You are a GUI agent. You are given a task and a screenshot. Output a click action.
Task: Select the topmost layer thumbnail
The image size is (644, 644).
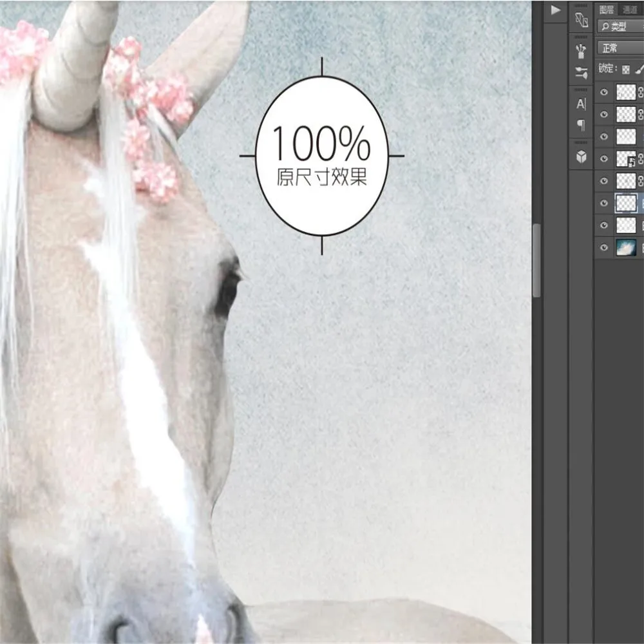click(x=626, y=92)
